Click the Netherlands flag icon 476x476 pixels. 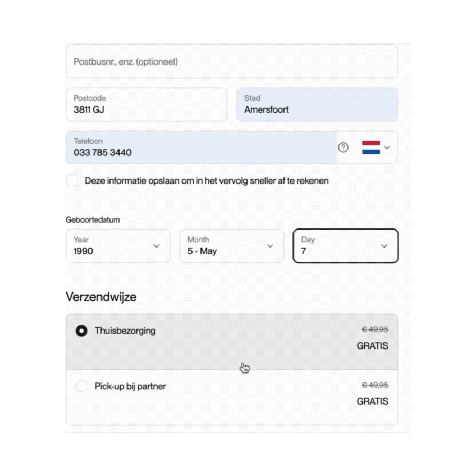click(x=371, y=148)
